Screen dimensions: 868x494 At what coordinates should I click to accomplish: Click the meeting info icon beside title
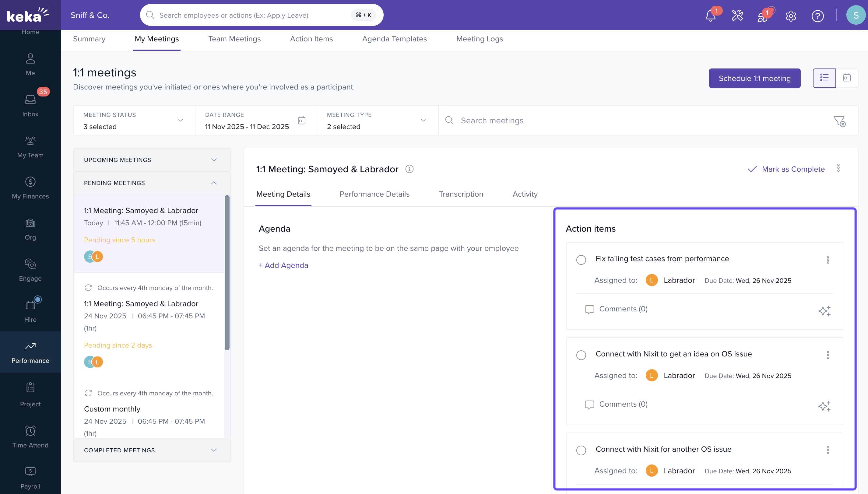(409, 169)
